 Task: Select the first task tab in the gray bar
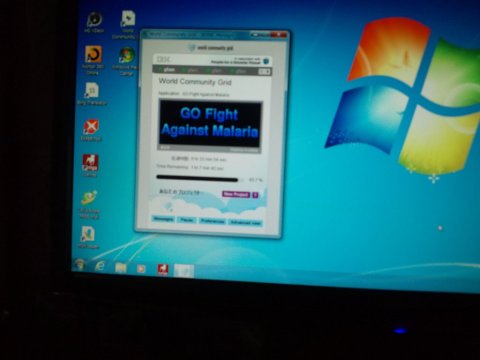[x=168, y=70]
